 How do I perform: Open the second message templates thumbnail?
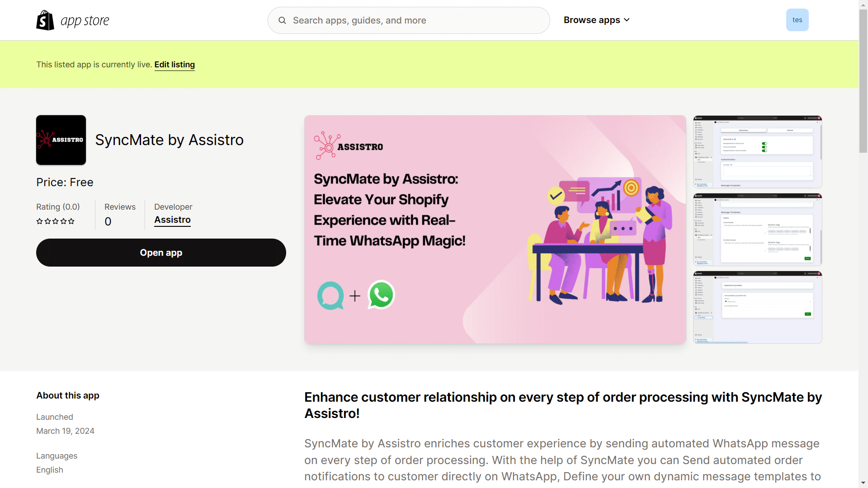pyautogui.click(x=757, y=230)
